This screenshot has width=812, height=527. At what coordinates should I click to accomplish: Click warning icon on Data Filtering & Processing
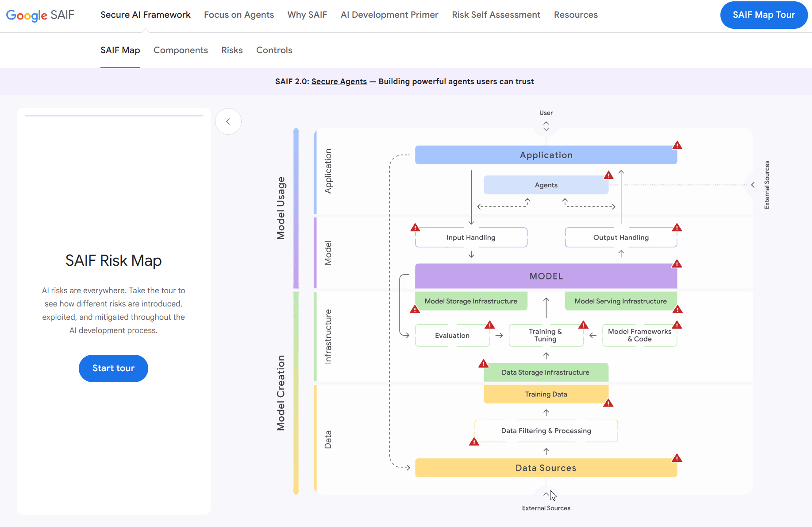coord(474,442)
